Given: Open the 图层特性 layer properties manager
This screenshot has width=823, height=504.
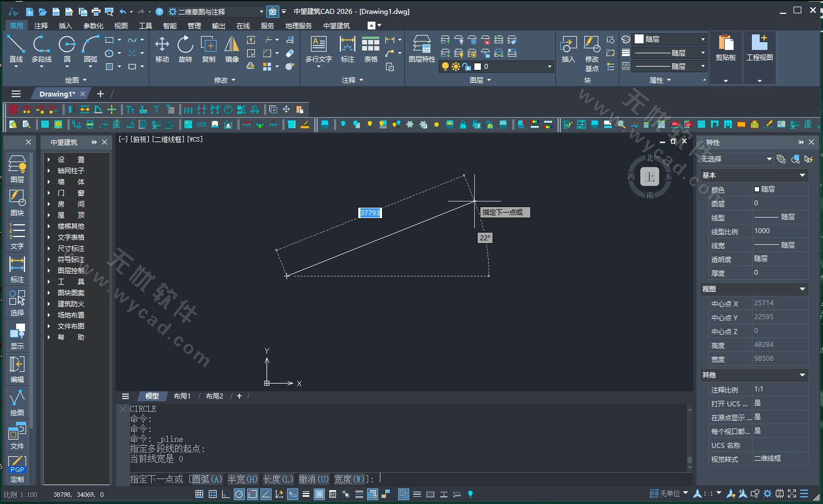Looking at the screenshot, I should click(x=421, y=49).
